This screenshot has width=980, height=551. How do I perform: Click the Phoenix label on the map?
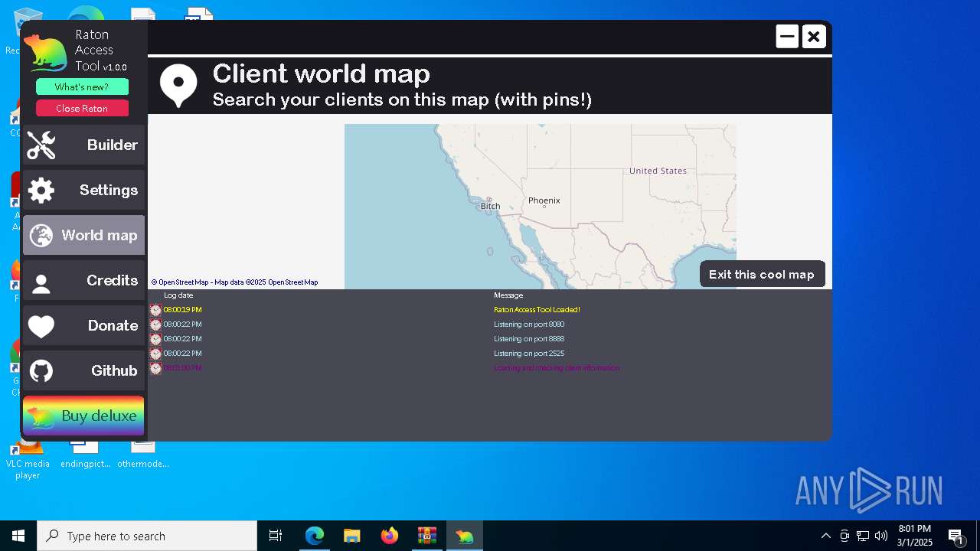(544, 201)
